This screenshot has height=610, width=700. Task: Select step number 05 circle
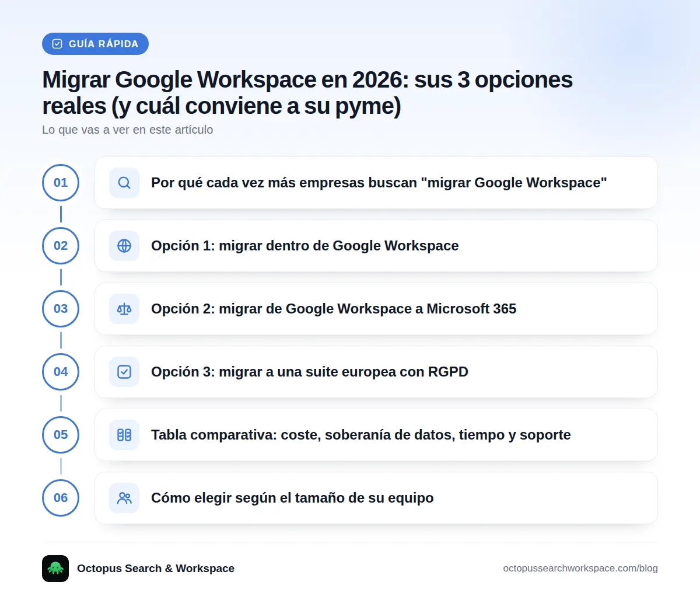coord(61,435)
